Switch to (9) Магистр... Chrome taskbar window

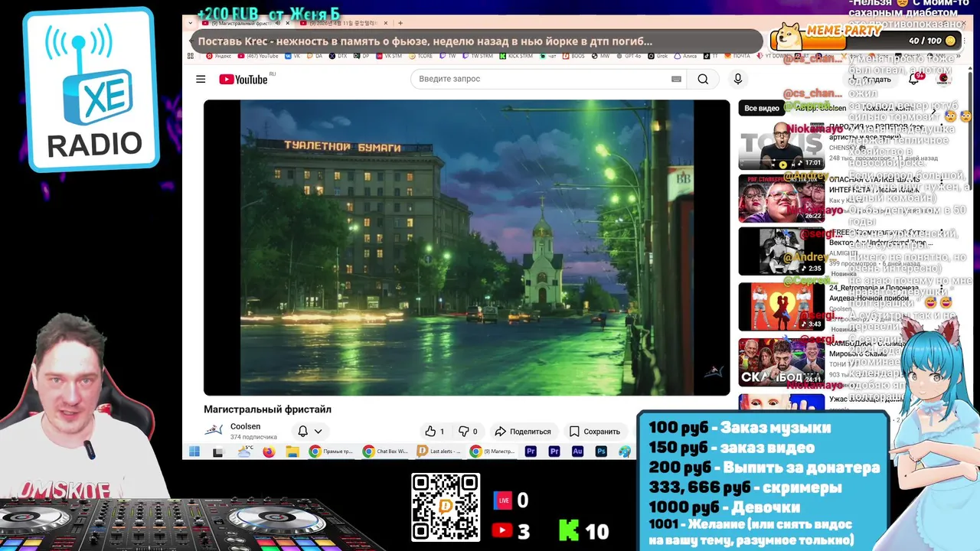pos(492,452)
